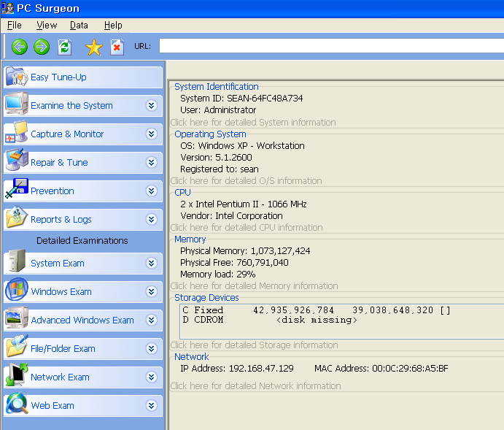This screenshot has height=430, width=504.
Task: Click the Memory load 29% text
Action: tap(218, 274)
